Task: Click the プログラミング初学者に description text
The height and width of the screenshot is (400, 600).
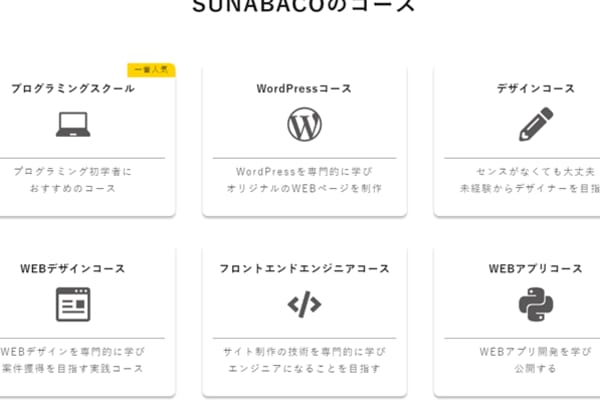Action: coord(72,171)
